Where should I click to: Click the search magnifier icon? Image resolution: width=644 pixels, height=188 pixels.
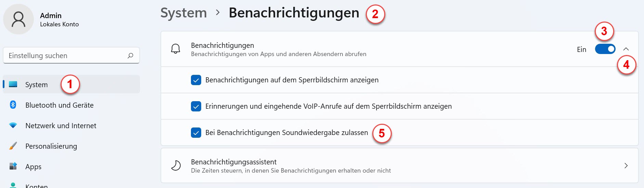(x=130, y=55)
